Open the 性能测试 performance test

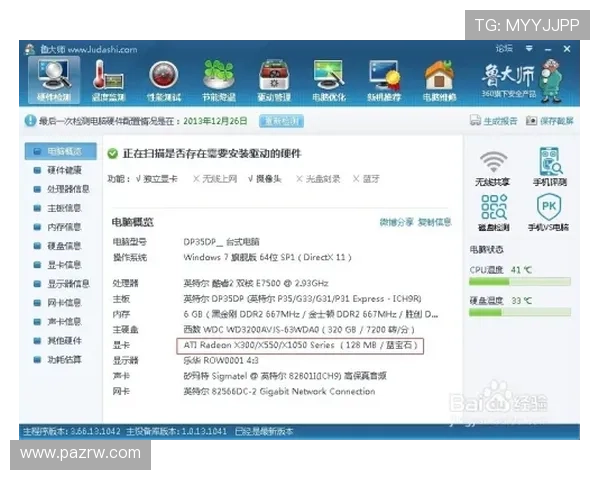click(x=164, y=80)
